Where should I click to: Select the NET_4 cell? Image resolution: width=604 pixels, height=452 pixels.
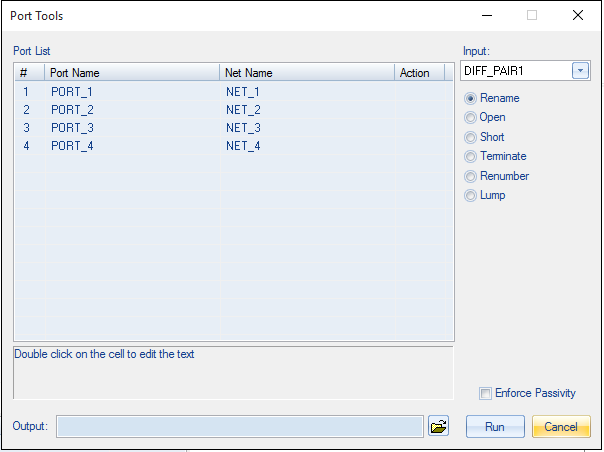(x=243, y=146)
